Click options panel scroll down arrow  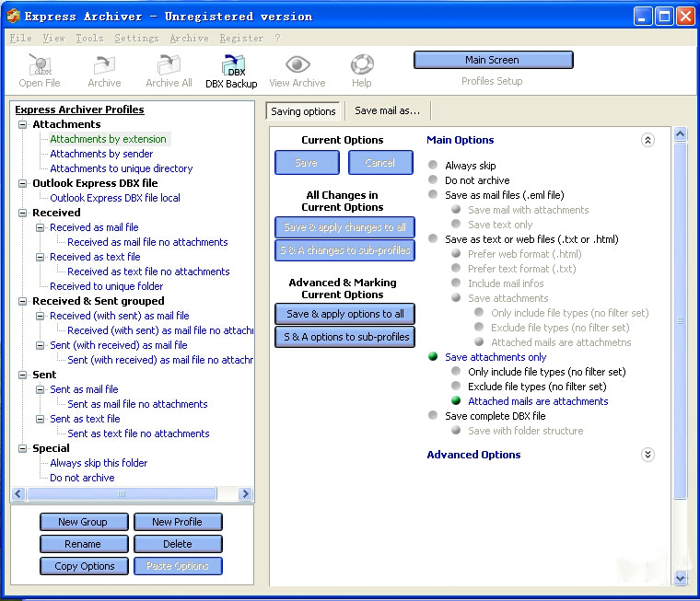[680, 578]
